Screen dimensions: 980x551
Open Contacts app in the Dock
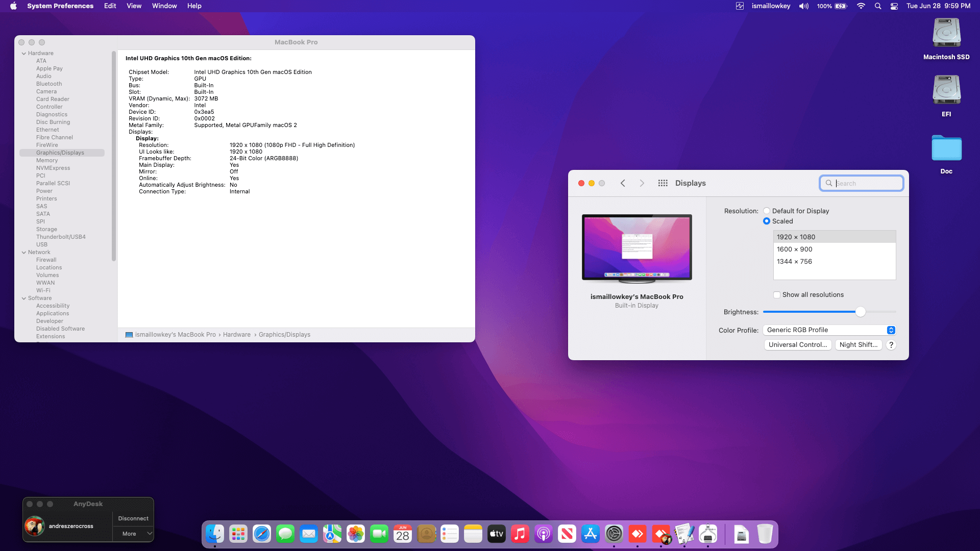tap(426, 534)
